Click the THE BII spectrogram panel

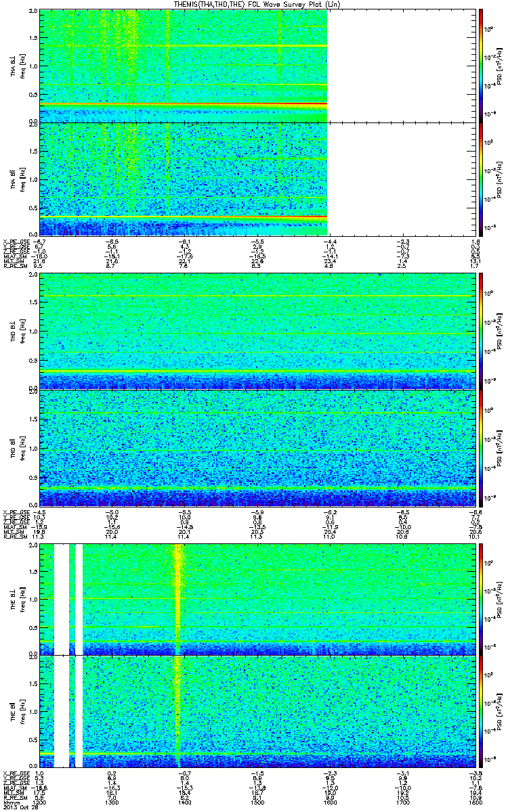(x=257, y=711)
